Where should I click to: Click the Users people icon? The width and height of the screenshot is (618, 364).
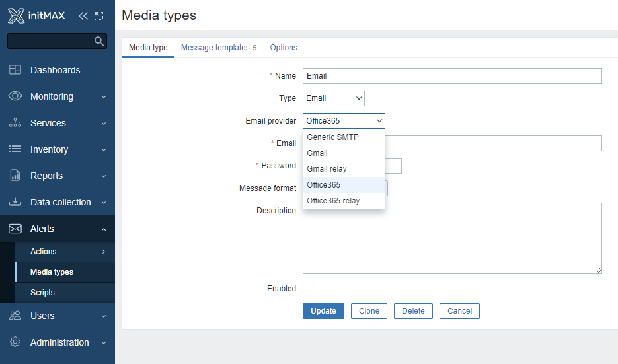15,316
